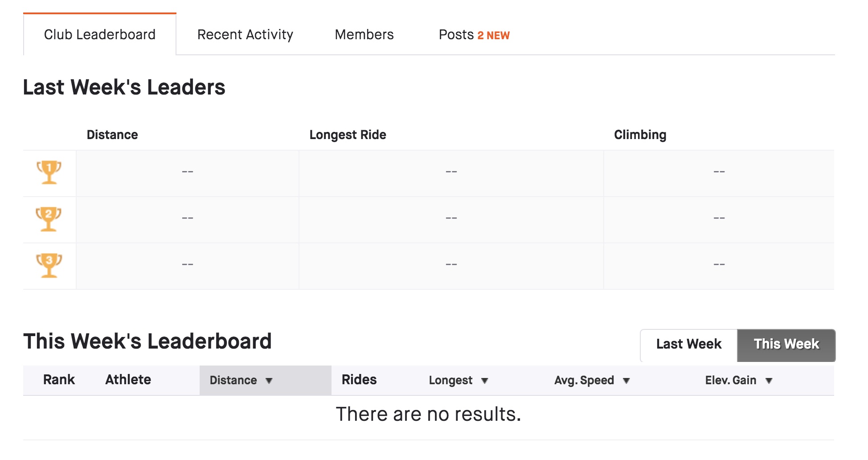Screen dimensions: 868x460
Task: Click the Athlete column header
Action: 128,380
